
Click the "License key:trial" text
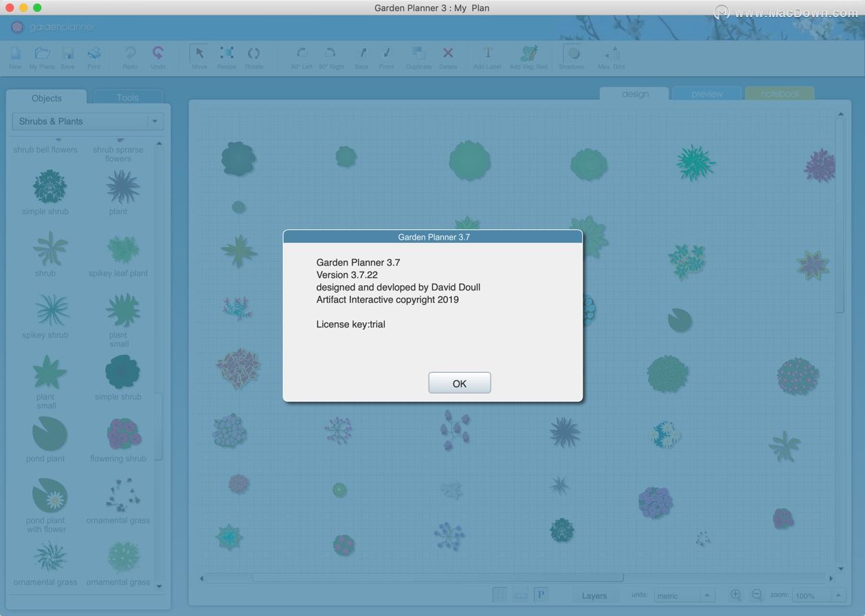350,324
